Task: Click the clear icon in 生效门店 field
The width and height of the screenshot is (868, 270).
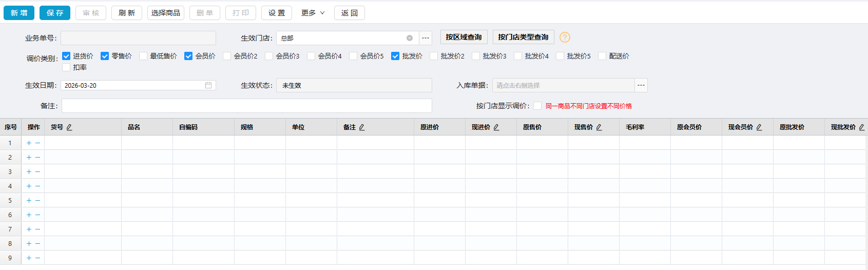Action: (x=410, y=38)
